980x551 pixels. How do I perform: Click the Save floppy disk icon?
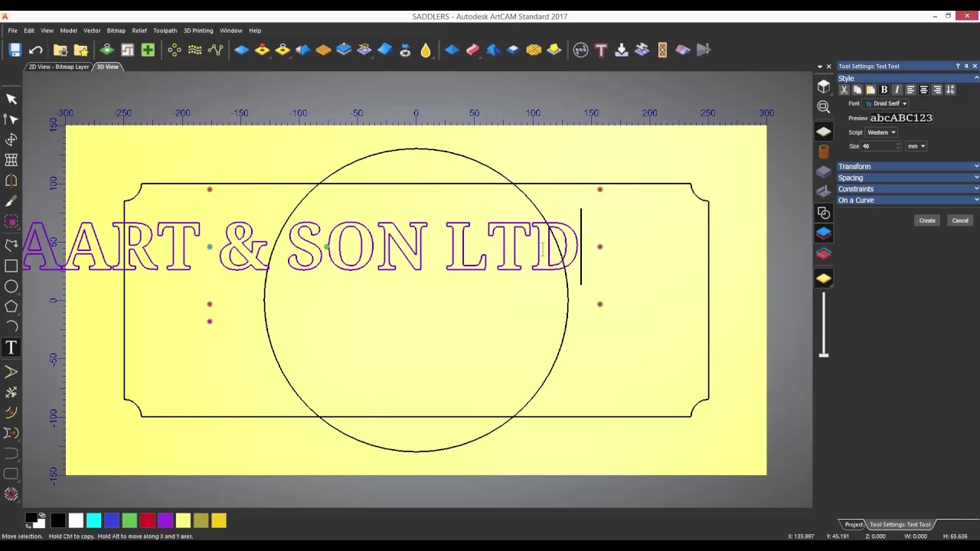coord(15,50)
